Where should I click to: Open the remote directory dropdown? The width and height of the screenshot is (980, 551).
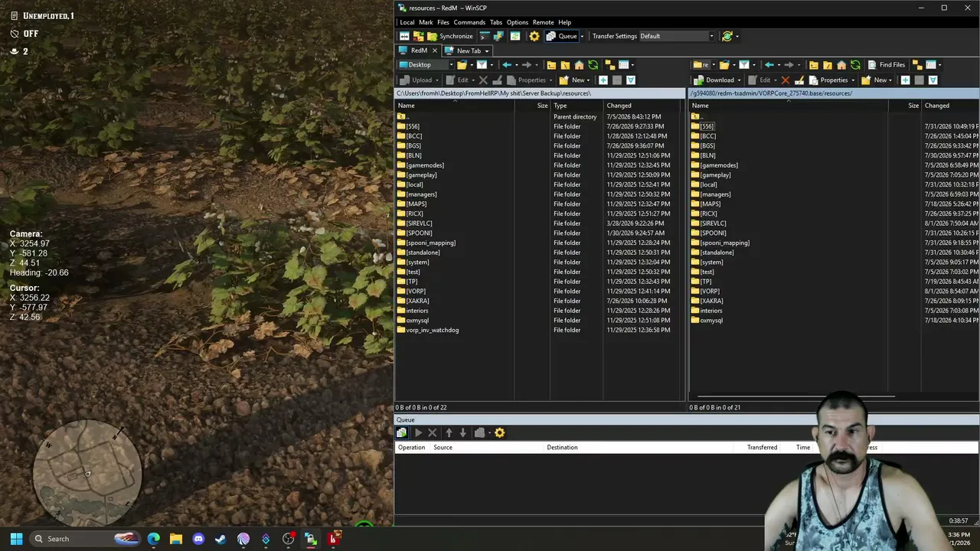click(x=704, y=65)
